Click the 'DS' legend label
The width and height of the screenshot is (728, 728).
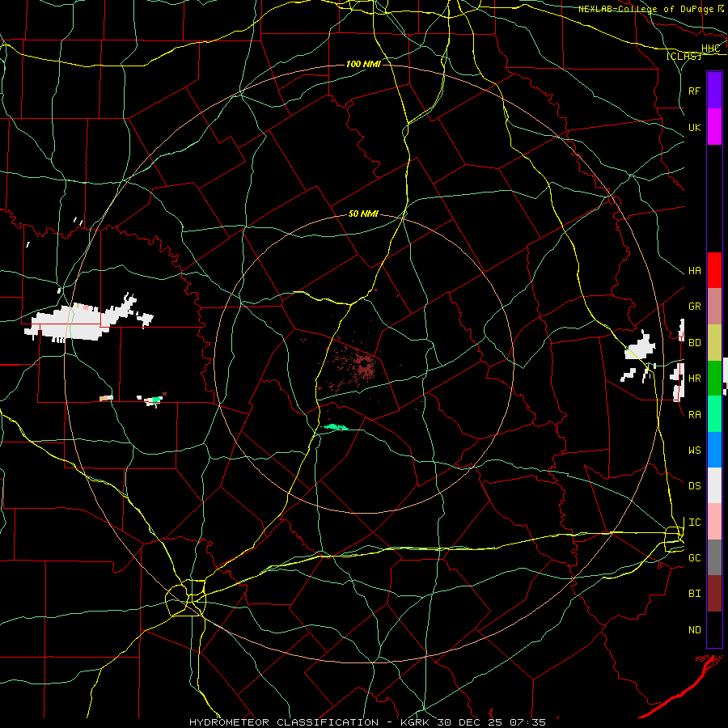[x=694, y=486]
